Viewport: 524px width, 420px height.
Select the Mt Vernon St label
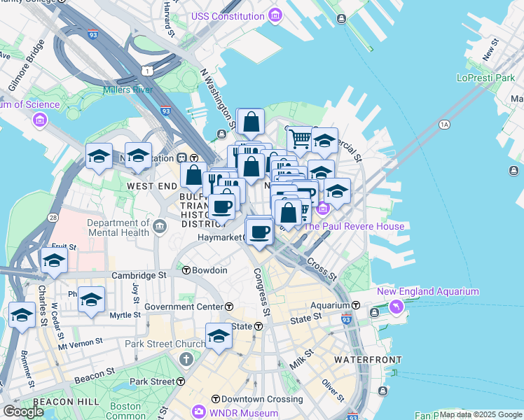81,344
